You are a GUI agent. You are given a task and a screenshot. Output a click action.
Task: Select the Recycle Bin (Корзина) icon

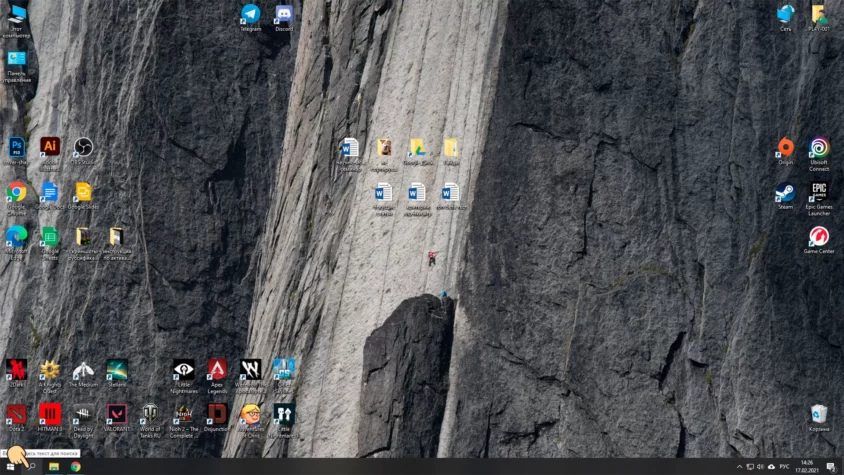point(819,414)
